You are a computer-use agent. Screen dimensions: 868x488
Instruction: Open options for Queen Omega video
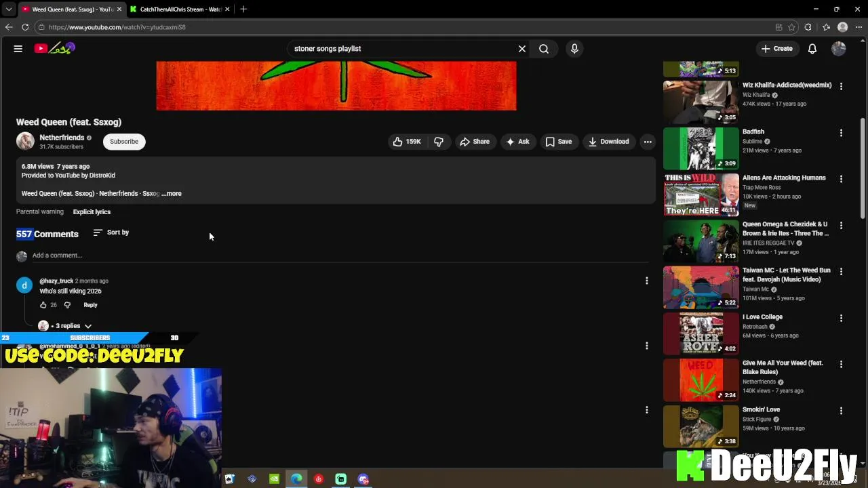(x=841, y=225)
